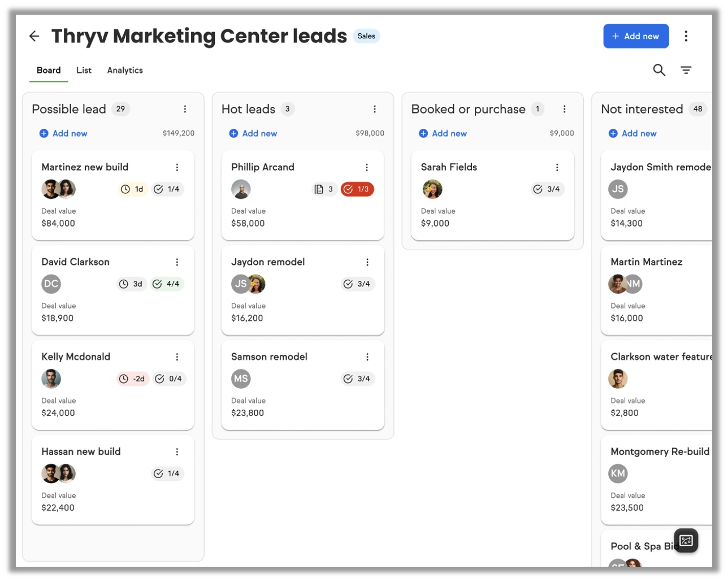Open the filter lines icon
The width and height of the screenshot is (728, 582).
[x=686, y=70]
